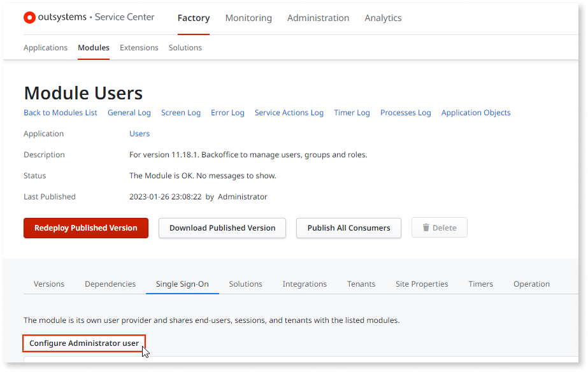Click the 'Administrator' publisher name
Screen dimensions: 588x372
[243, 196]
